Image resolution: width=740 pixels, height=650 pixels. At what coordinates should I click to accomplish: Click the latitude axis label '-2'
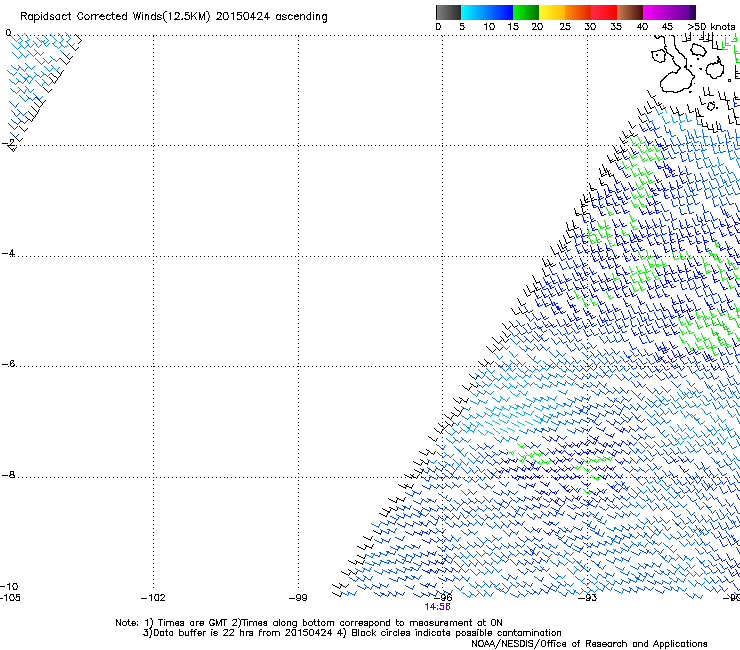click(x=8, y=143)
